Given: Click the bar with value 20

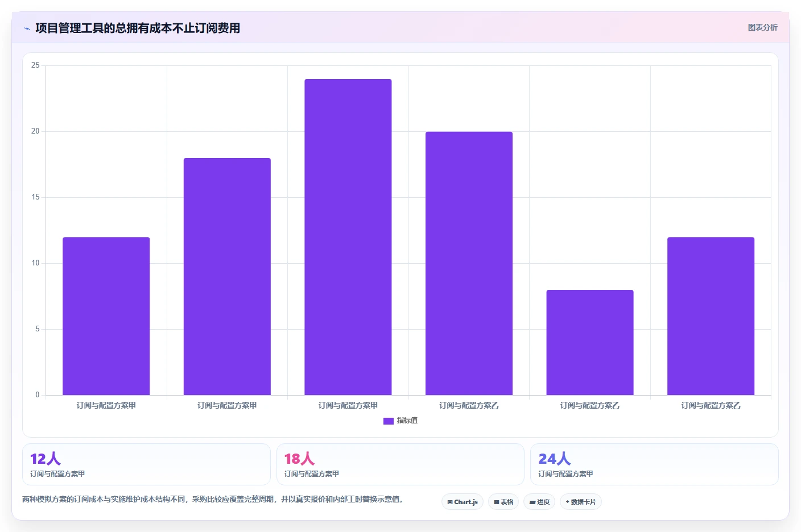Looking at the screenshot, I should pos(469,263).
